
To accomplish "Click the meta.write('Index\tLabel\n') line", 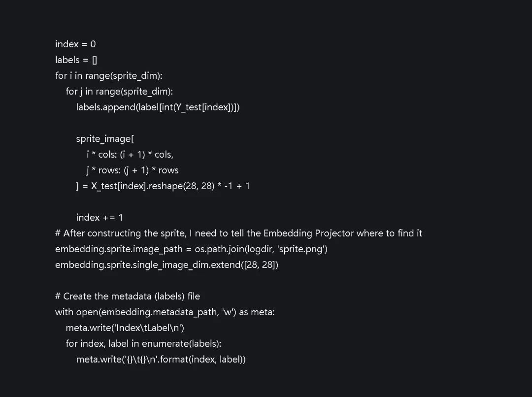I will pos(125,328).
